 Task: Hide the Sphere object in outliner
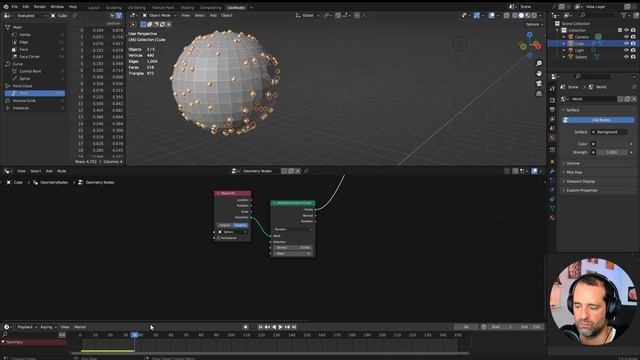pyautogui.click(x=627, y=57)
